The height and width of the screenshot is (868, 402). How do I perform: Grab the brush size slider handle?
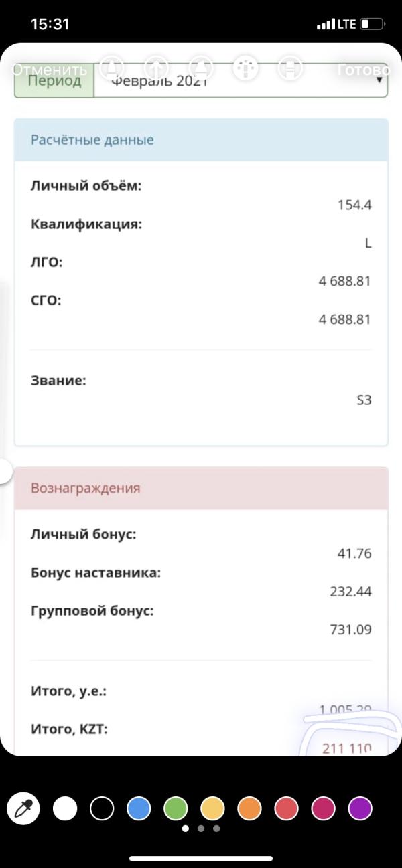(4, 472)
